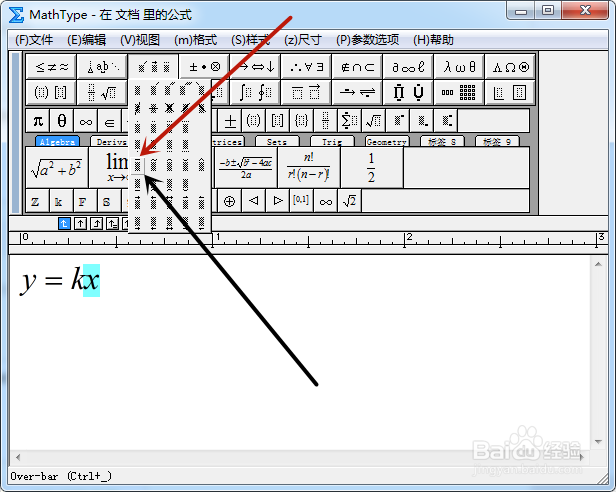Image resolution: width=616 pixels, height=492 pixels.
Task: Insert element-of symbol from small bar
Action: (x=110, y=121)
